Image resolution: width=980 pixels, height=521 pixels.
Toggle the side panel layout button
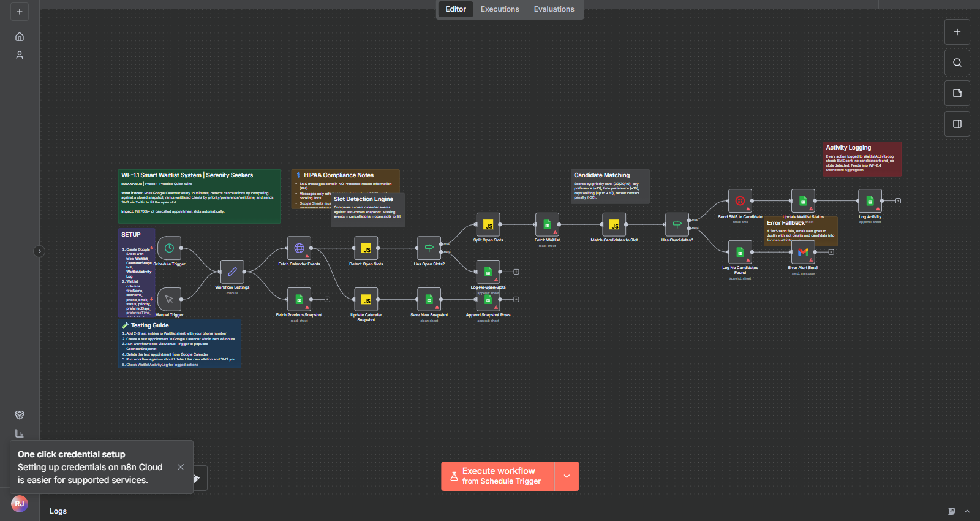957,124
